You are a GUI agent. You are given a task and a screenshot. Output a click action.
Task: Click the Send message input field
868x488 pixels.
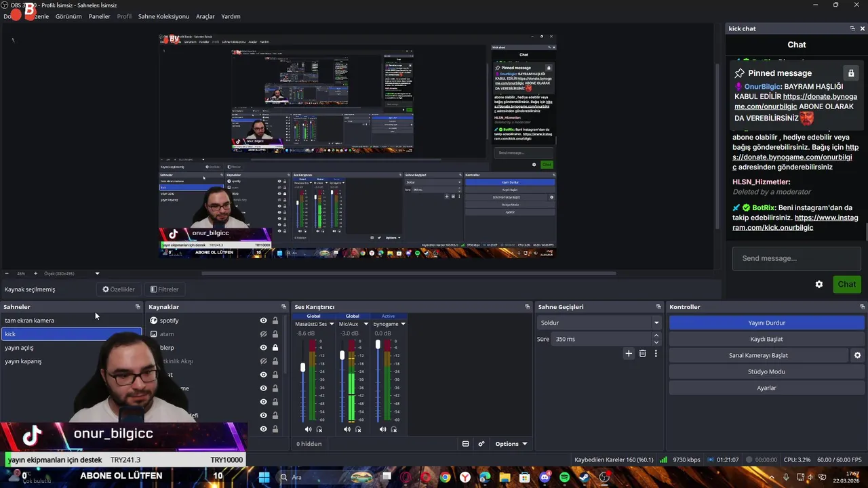point(797,258)
